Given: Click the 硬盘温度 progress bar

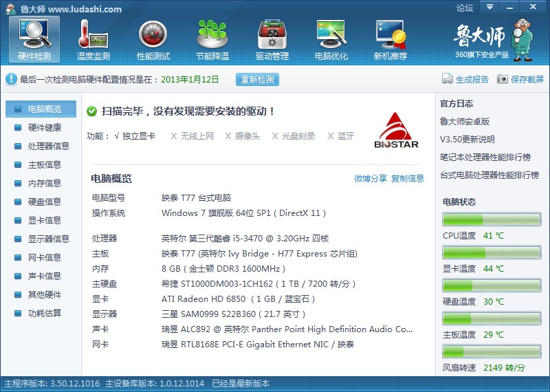Looking at the screenshot, I should pos(492,285).
